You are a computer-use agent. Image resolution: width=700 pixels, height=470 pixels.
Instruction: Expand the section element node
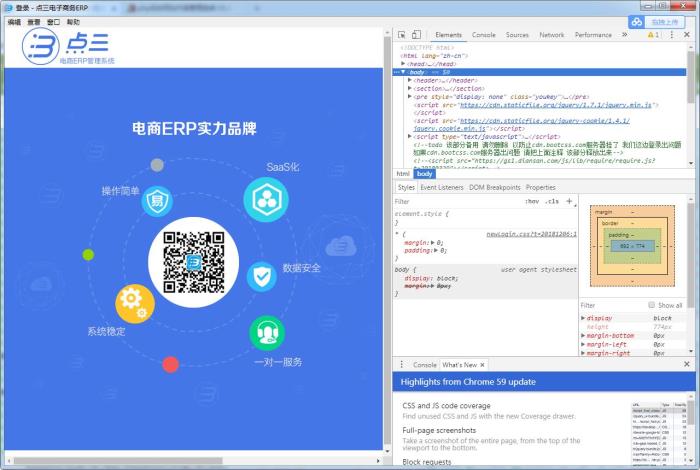click(410, 88)
